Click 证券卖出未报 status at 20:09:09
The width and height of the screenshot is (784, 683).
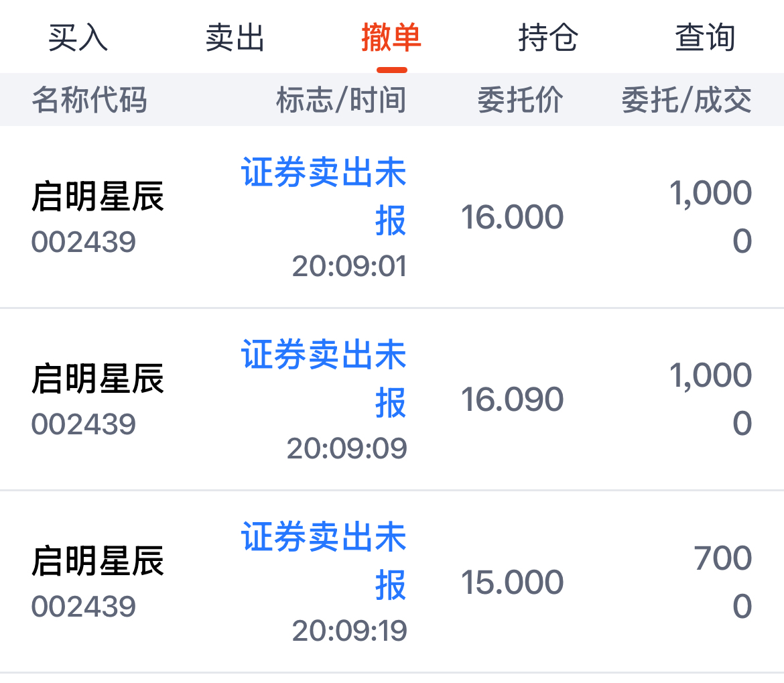click(x=324, y=379)
